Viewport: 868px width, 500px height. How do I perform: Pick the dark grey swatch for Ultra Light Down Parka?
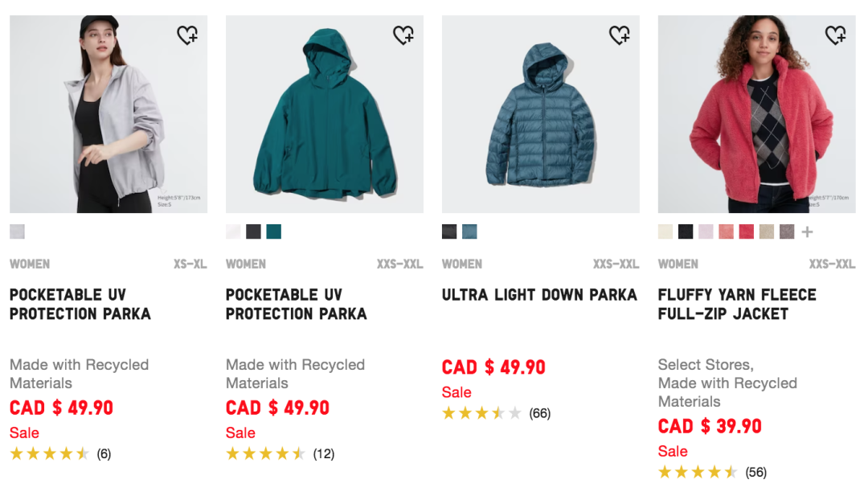pos(448,232)
